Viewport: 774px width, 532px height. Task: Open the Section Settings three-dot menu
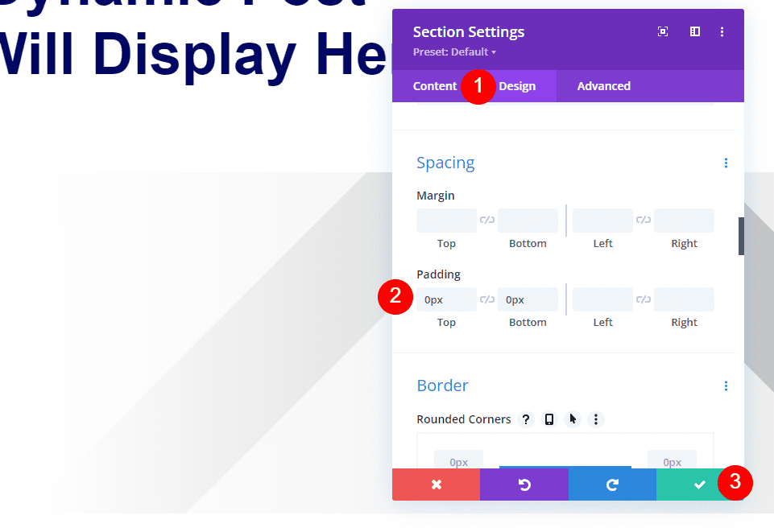point(722,31)
